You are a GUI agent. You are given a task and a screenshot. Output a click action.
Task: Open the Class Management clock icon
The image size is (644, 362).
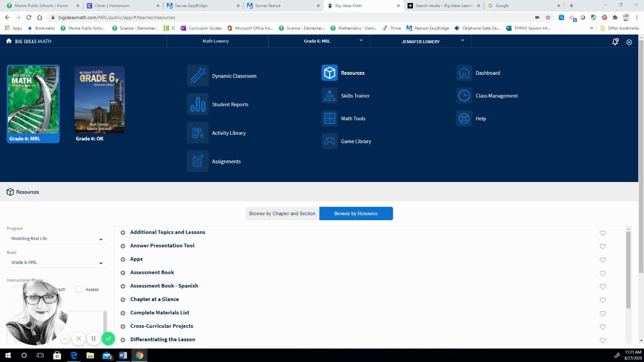[x=464, y=96]
